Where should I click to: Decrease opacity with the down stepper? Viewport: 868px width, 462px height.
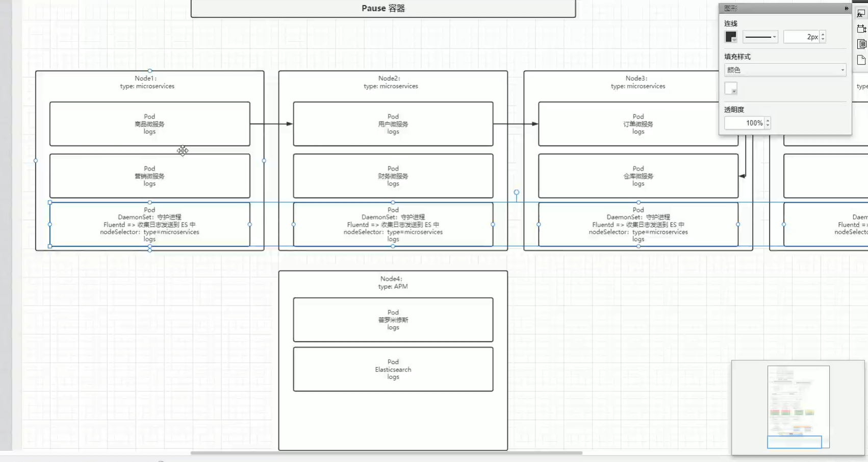[x=768, y=126]
